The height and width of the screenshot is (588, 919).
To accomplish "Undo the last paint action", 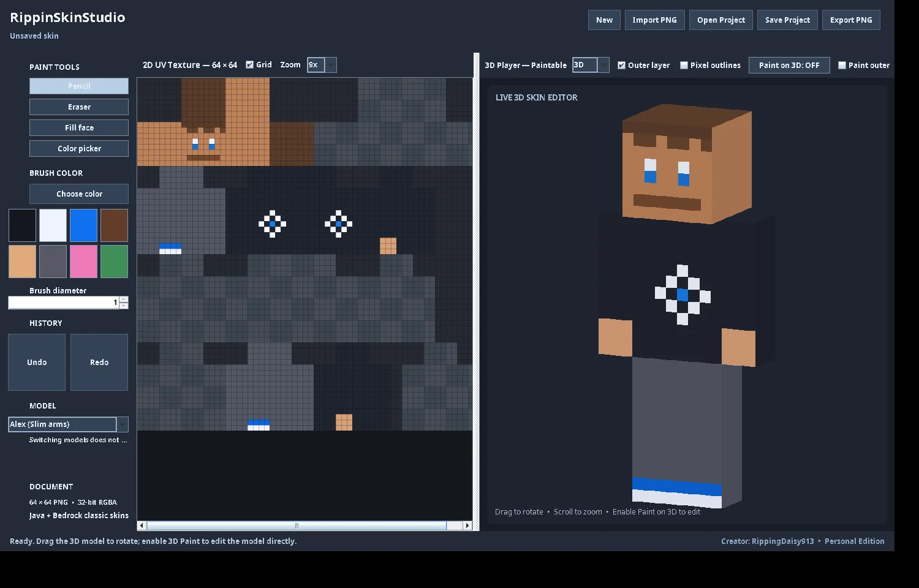I will click(x=37, y=362).
